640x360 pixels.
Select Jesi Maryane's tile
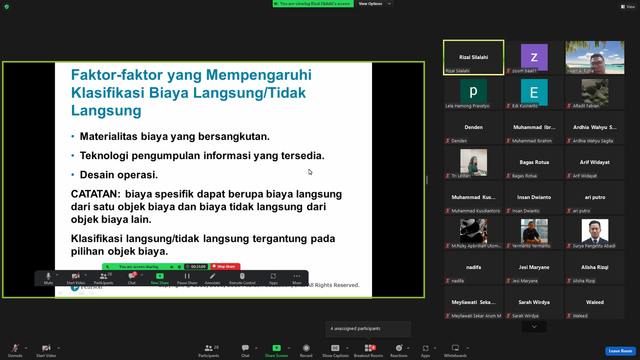coord(534,267)
